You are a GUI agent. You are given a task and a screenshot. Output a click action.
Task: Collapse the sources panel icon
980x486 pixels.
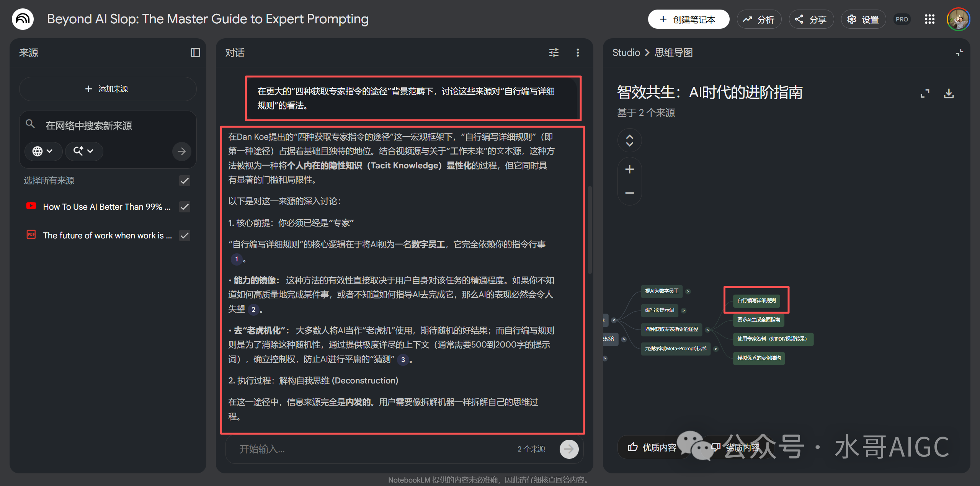(195, 52)
